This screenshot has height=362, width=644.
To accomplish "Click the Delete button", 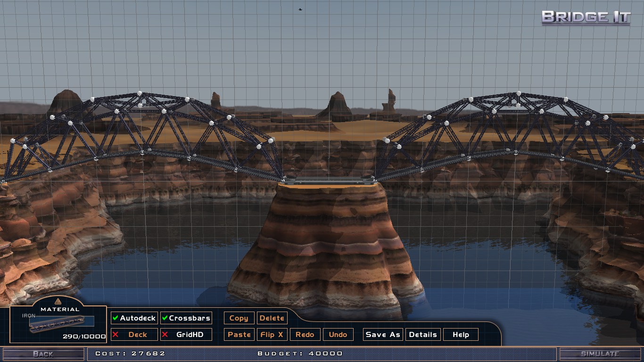I will click(272, 318).
